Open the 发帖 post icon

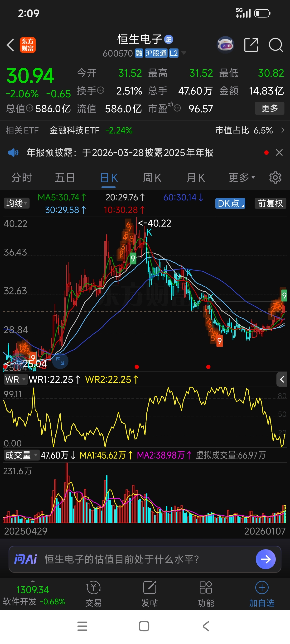tap(150, 594)
